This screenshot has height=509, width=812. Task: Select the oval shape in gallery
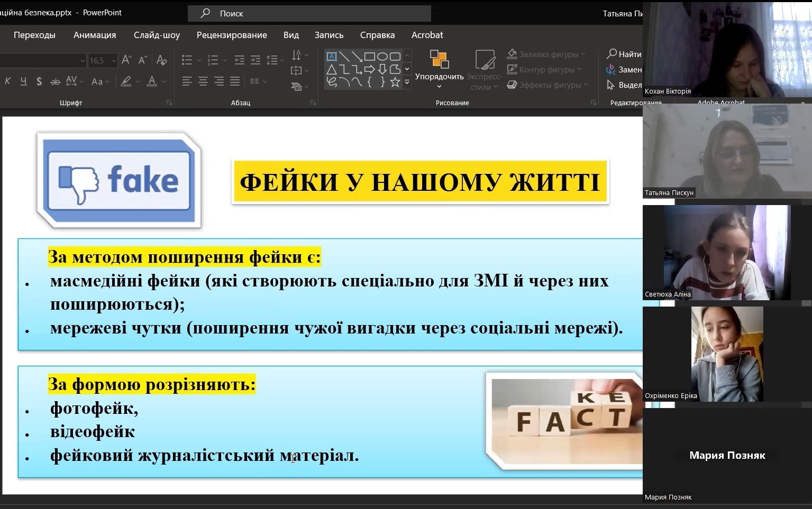[382, 57]
